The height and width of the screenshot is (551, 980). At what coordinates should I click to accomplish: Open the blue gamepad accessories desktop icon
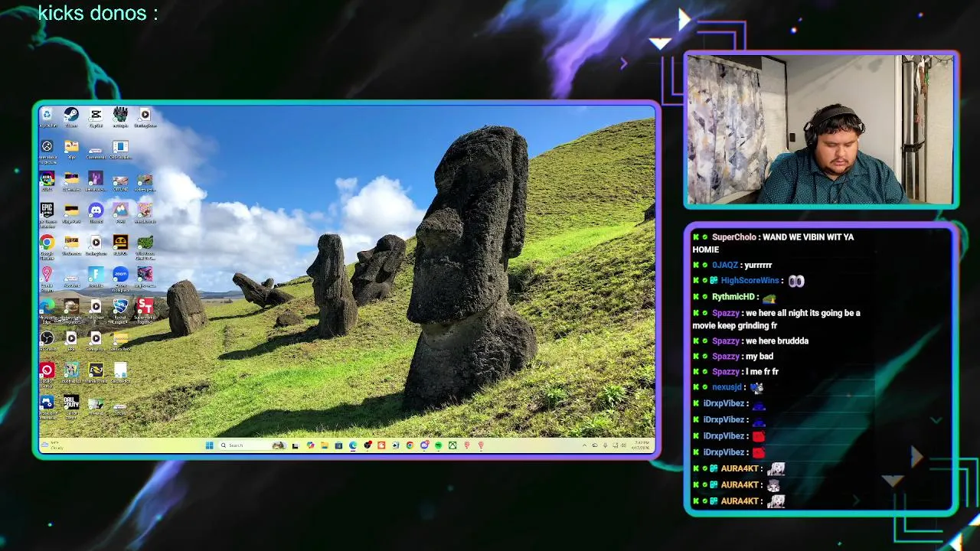coord(47,406)
